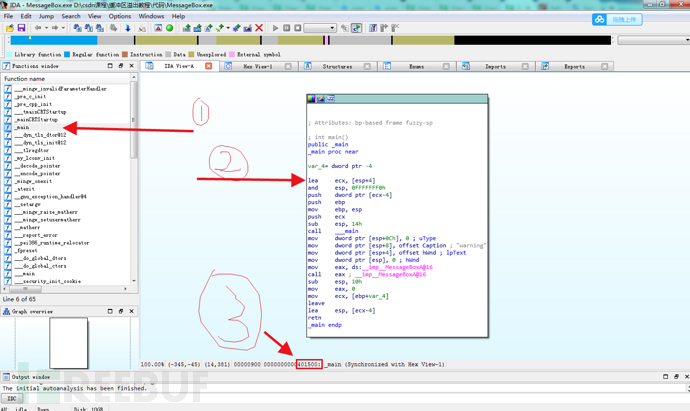Click the red X cancel toolbar icon
This screenshot has width=690, height=411.
coord(259,28)
